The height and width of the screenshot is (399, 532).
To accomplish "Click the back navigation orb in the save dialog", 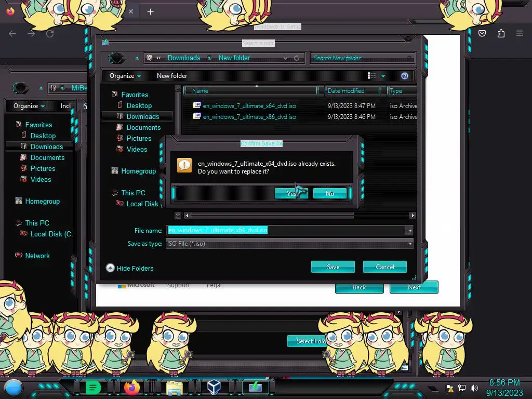I will [x=117, y=58].
